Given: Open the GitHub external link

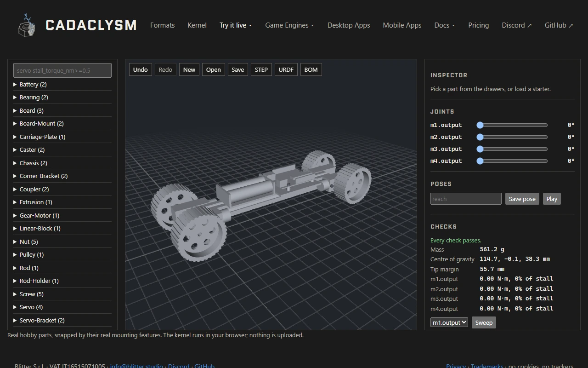Looking at the screenshot, I should (559, 25).
